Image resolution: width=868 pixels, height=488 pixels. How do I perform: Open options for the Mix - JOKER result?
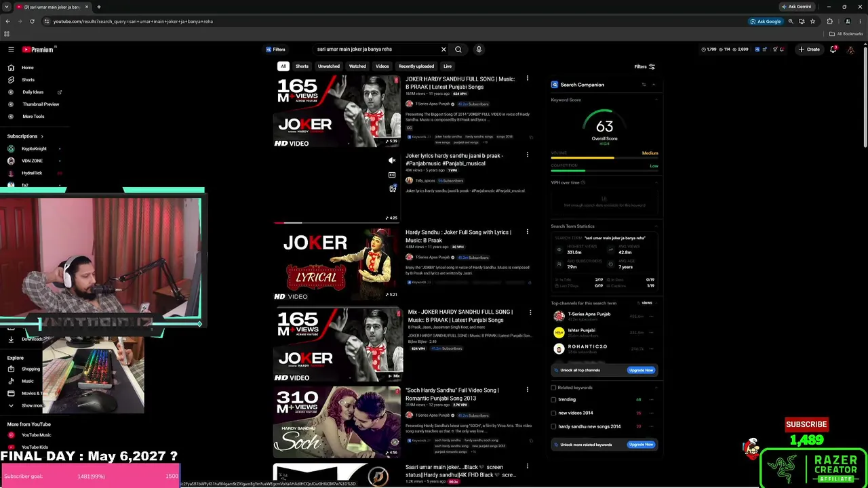pos(530,312)
